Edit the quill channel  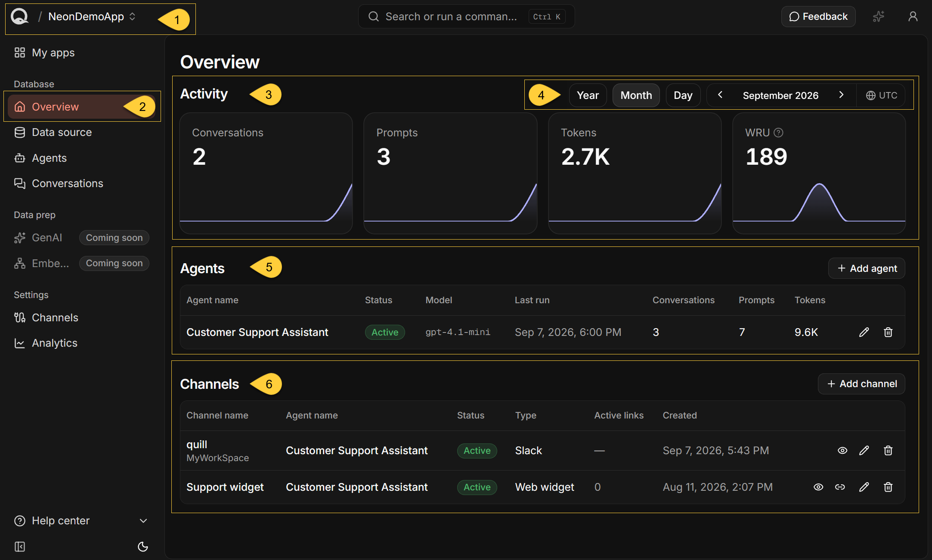864,450
